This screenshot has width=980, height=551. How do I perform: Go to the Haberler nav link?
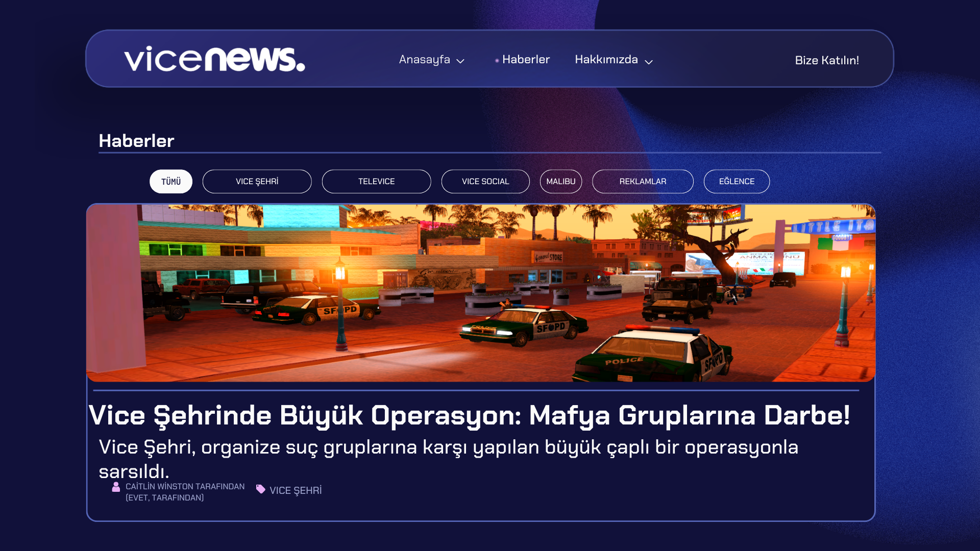[526, 59]
